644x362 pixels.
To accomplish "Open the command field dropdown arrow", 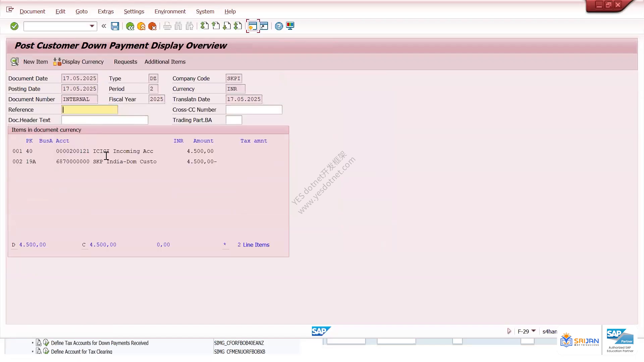I will coord(92,26).
